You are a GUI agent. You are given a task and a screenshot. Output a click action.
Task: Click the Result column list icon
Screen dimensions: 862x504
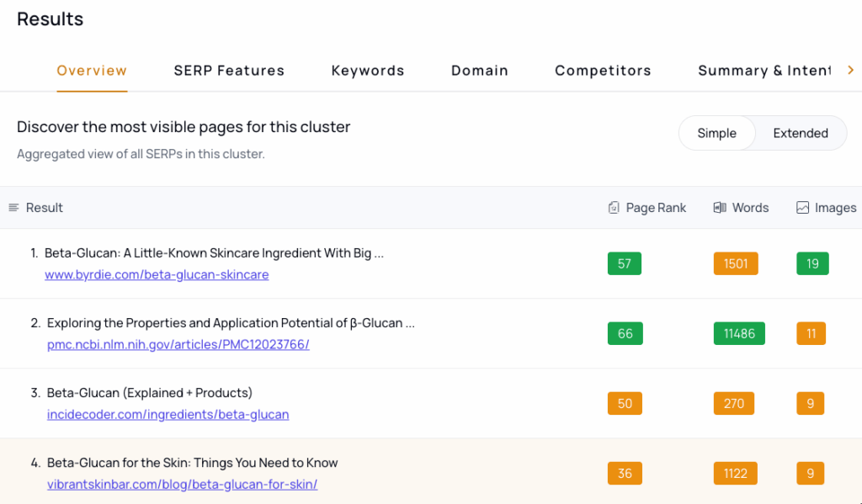[x=13, y=208]
